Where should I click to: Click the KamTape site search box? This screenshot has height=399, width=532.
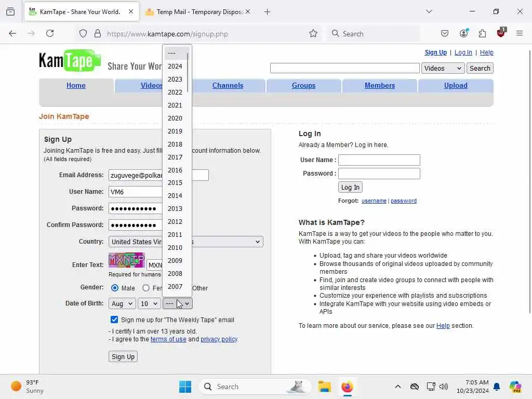pos(345,68)
